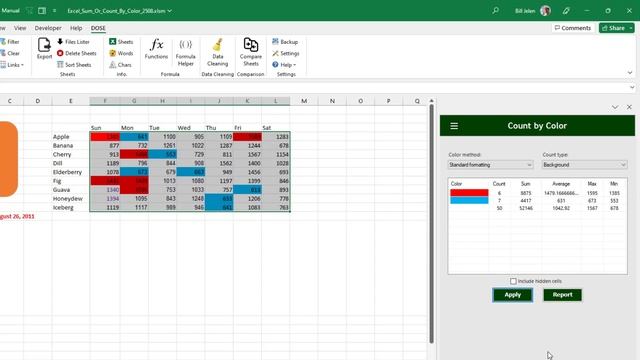Switch to the View tab
Image resolution: width=640 pixels, height=360 pixels.
[20, 28]
